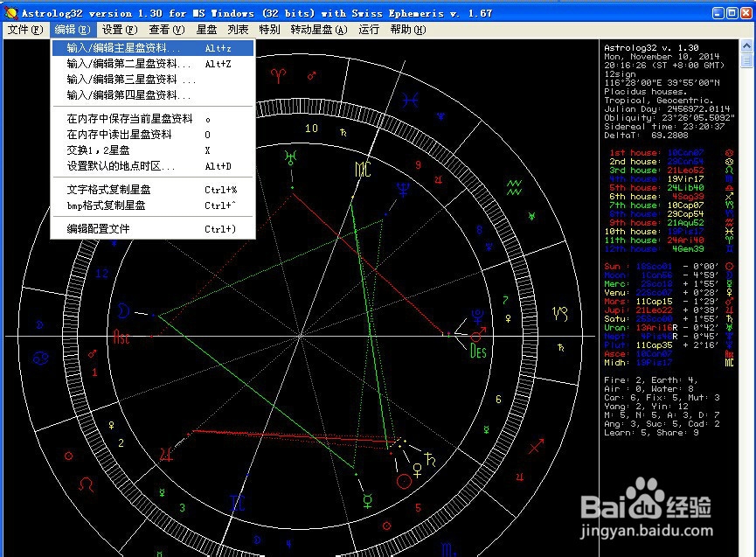
Task: Click the green Mercury glyph near chart bottom
Action: click(367, 501)
